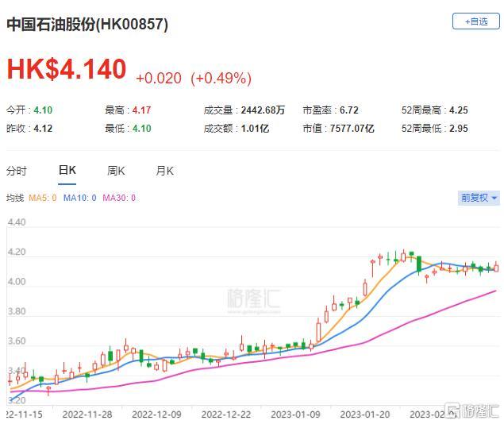Click the 今开 value 4.10
Image resolution: width=504 pixels, height=424 pixels.
[43, 110]
